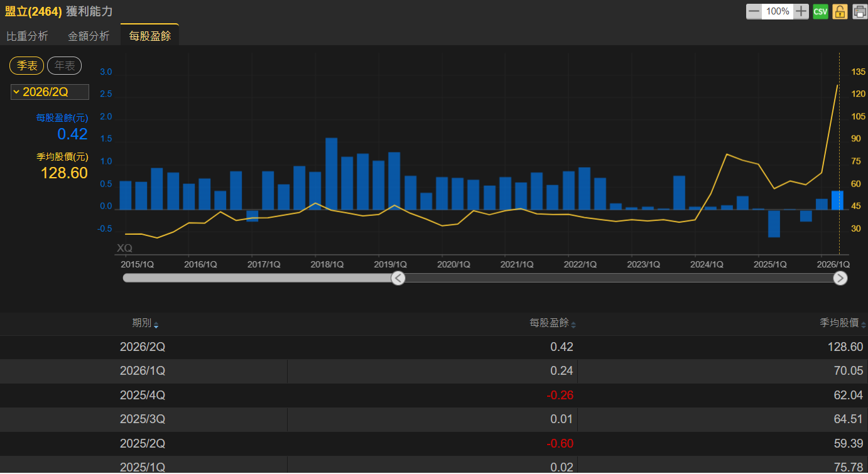Click the -0.26 EPS value

coord(560,396)
